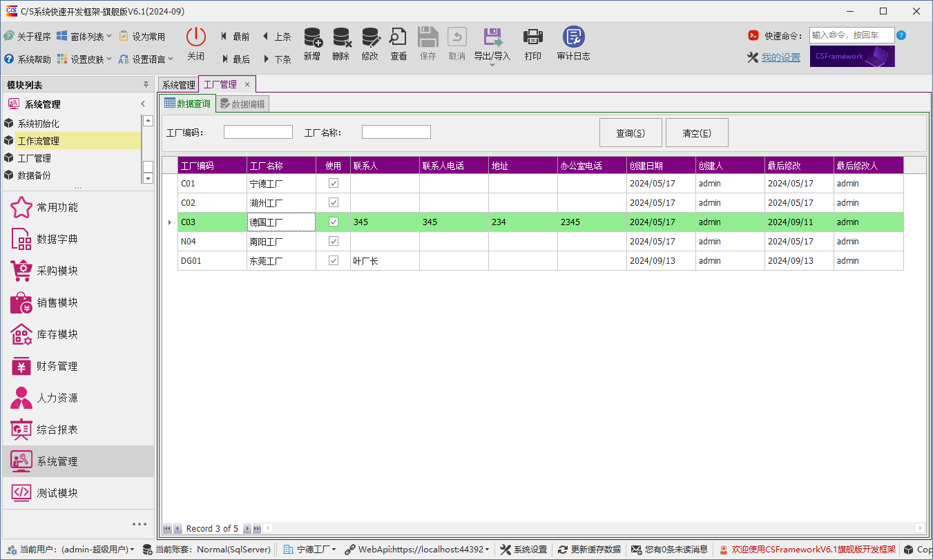Open the 人力资源 HR module
This screenshot has height=560, width=933.
(79, 398)
